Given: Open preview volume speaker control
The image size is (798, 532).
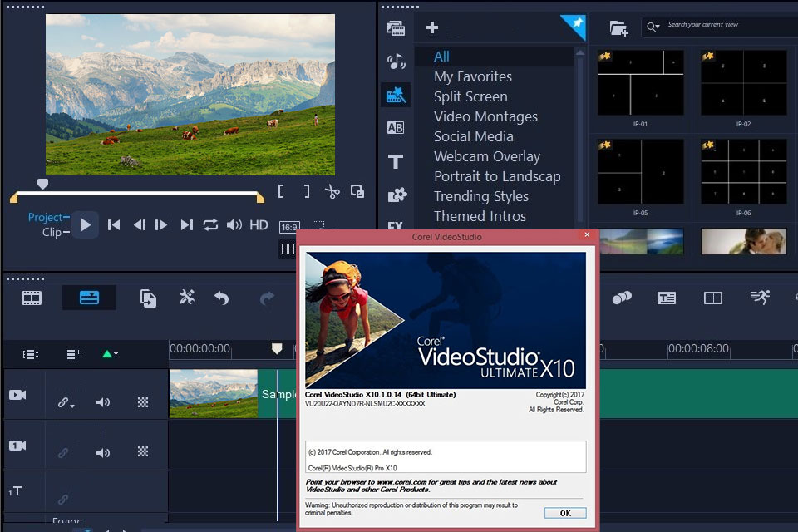Looking at the screenshot, I should (x=234, y=225).
